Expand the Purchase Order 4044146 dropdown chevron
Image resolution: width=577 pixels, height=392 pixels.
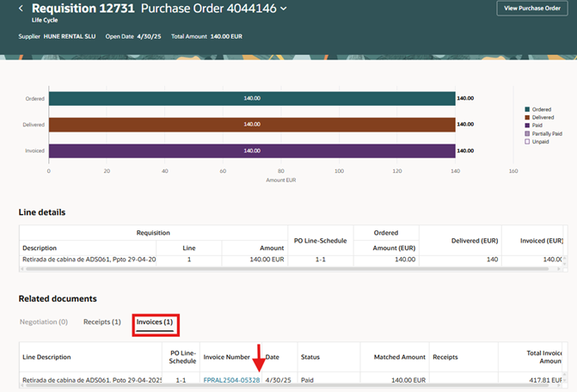pyautogui.click(x=284, y=9)
